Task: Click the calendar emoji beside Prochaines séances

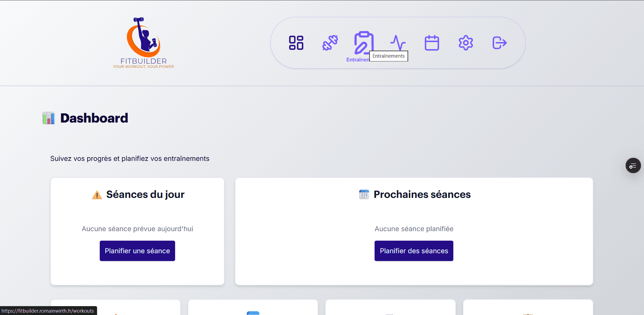Action: [364, 194]
